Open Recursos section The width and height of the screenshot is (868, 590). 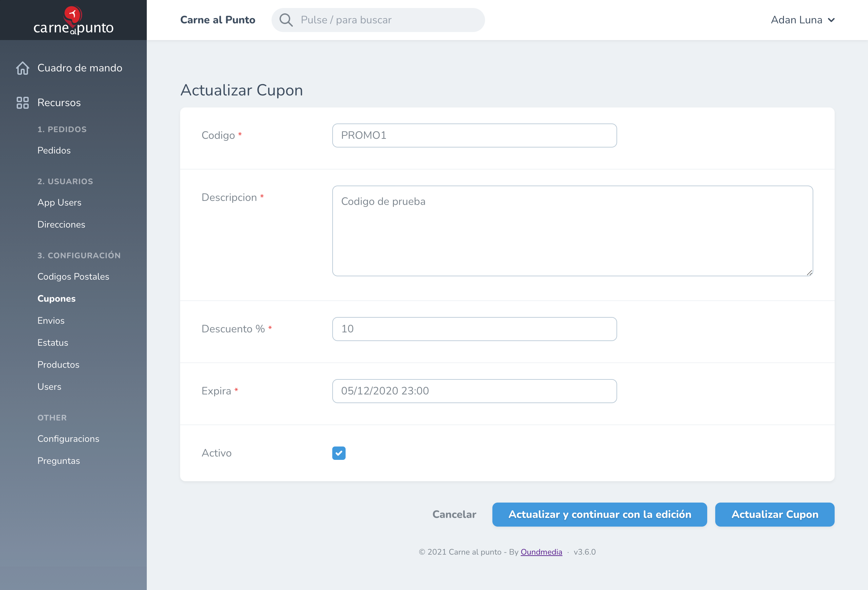point(59,103)
